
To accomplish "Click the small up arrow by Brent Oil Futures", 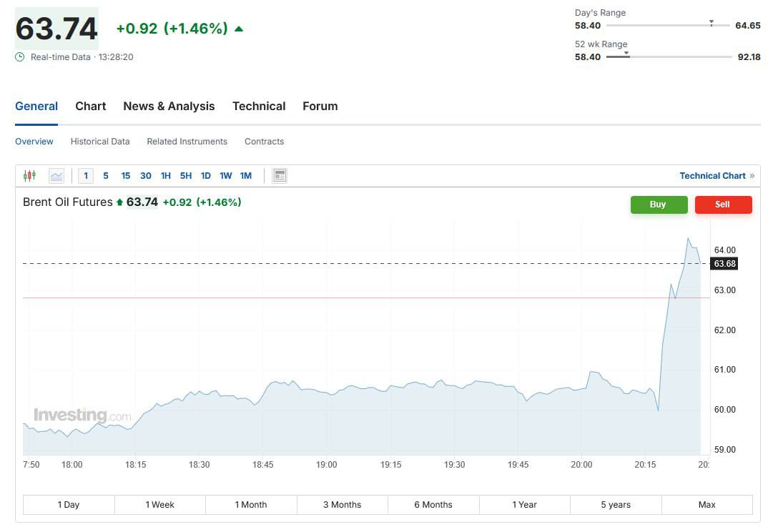I will tap(119, 202).
